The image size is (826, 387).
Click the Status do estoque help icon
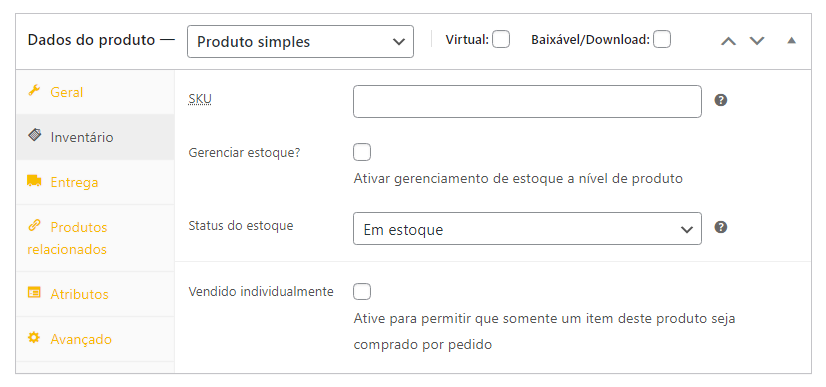click(721, 227)
